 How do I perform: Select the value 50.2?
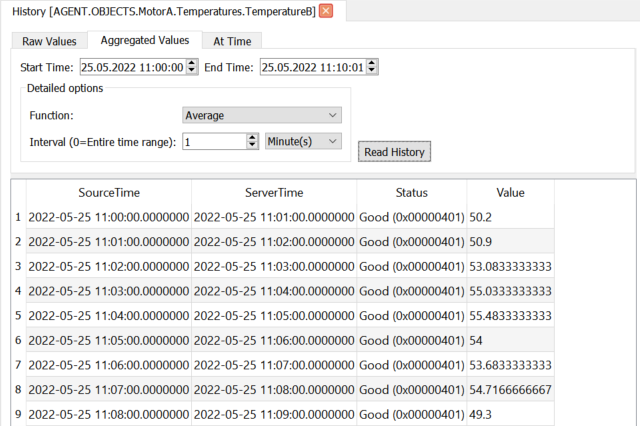[x=510, y=217]
